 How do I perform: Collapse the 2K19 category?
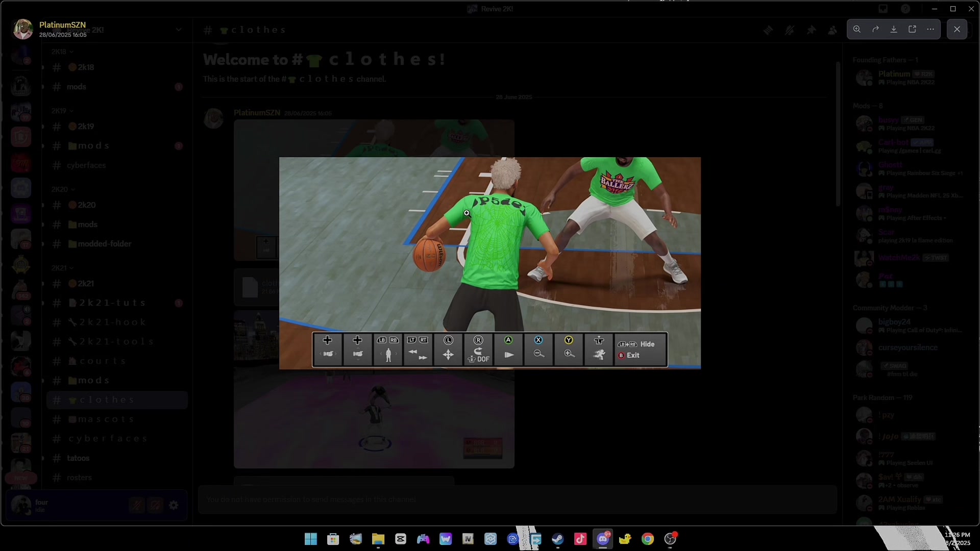[62, 111]
